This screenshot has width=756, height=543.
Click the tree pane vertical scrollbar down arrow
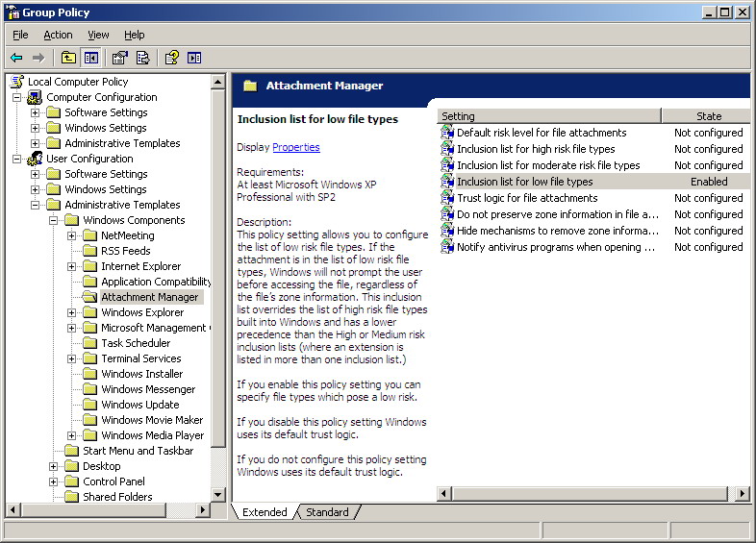point(218,495)
